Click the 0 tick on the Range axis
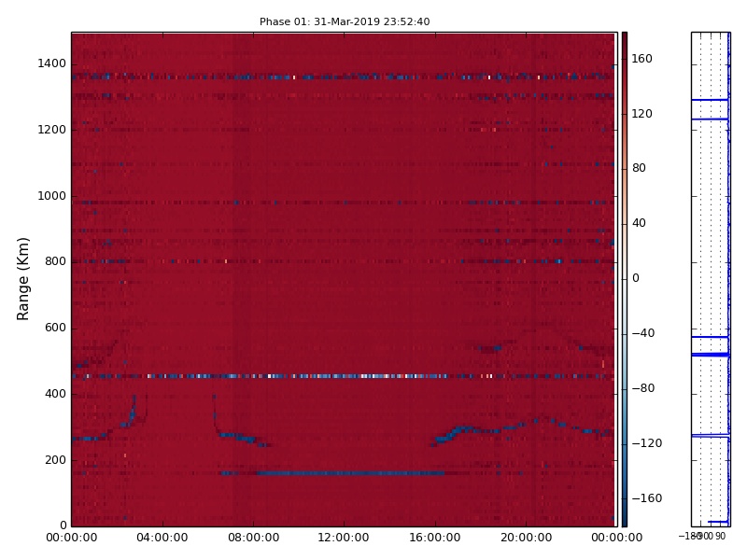This screenshot has width=747, height=560. 63,525
